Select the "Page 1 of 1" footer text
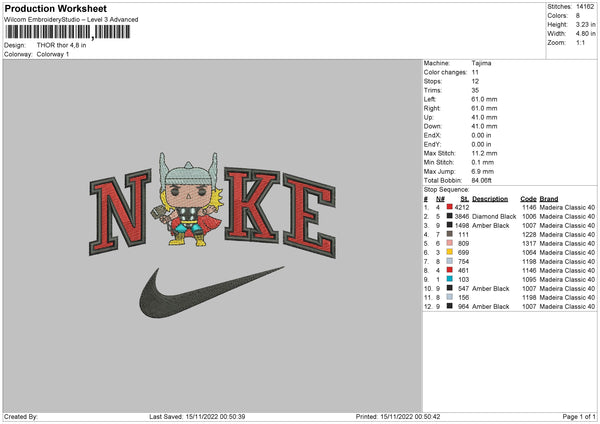600x424 pixels. (x=579, y=416)
